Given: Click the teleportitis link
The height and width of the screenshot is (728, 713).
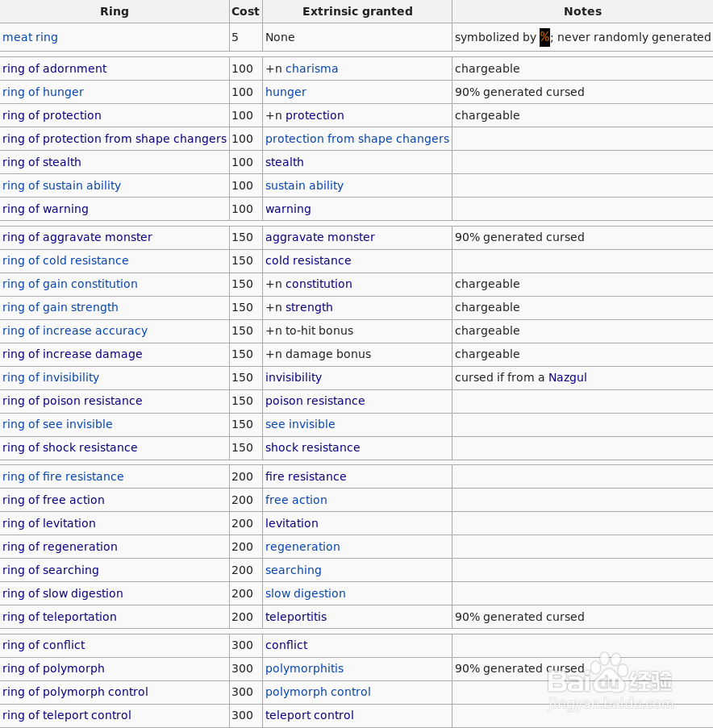Looking at the screenshot, I should tap(296, 617).
